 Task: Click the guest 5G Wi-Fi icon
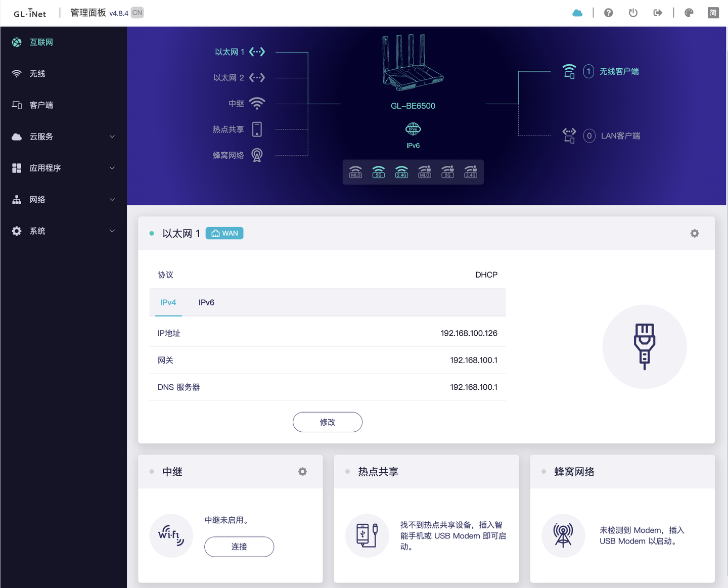point(448,172)
